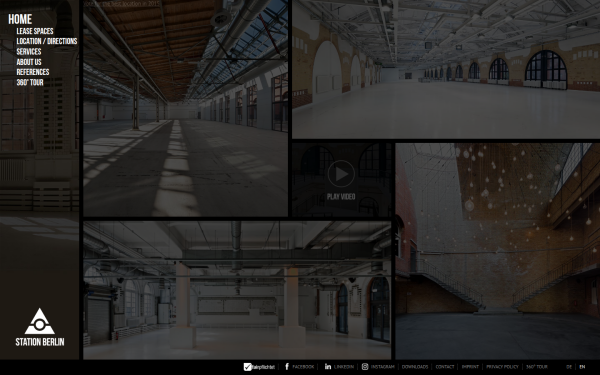The width and height of the screenshot is (600, 375).
Task: Go to HOME in the sidebar menu
Action: pyautogui.click(x=20, y=19)
